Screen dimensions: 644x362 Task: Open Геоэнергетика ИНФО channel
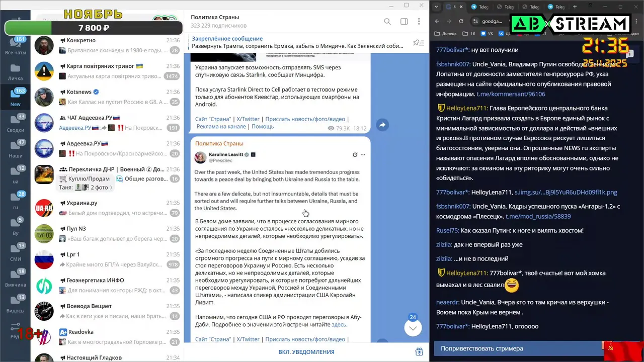coord(107,285)
